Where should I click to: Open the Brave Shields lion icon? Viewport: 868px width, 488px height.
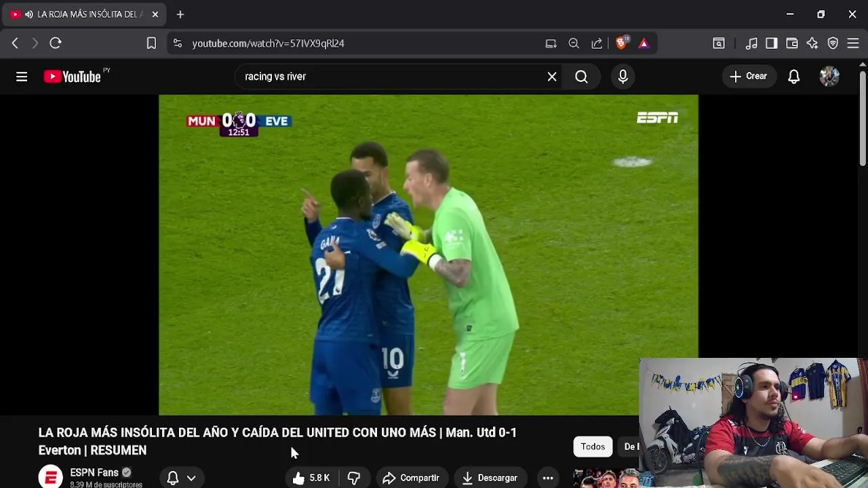click(x=621, y=43)
